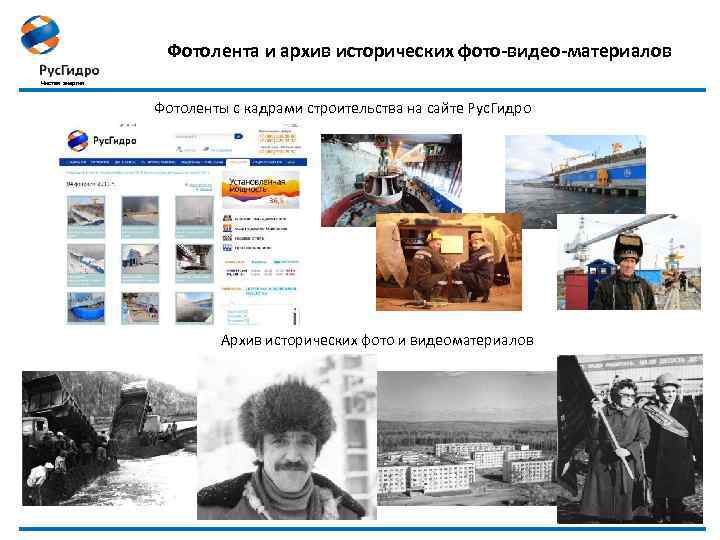
Task: Click the RusHydro logo at slide top-left corner
Action: [x=40, y=35]
